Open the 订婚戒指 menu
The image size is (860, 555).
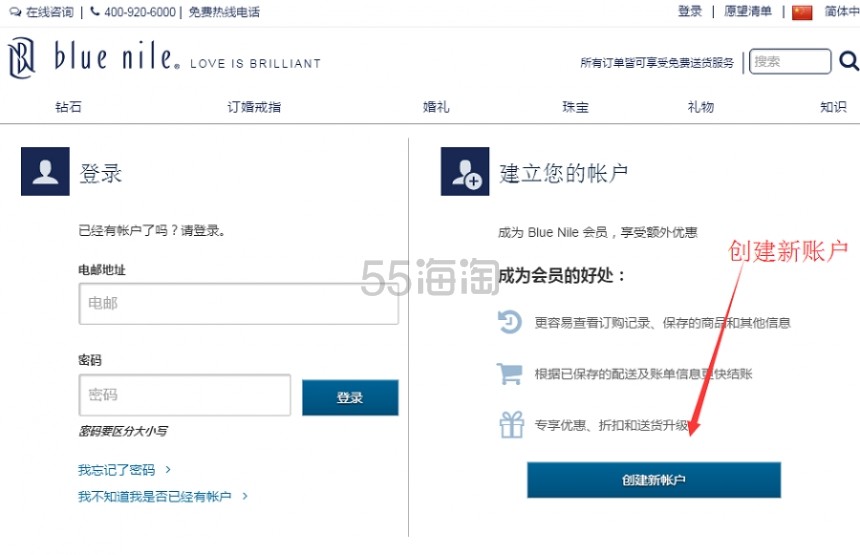tap(254, 107)
